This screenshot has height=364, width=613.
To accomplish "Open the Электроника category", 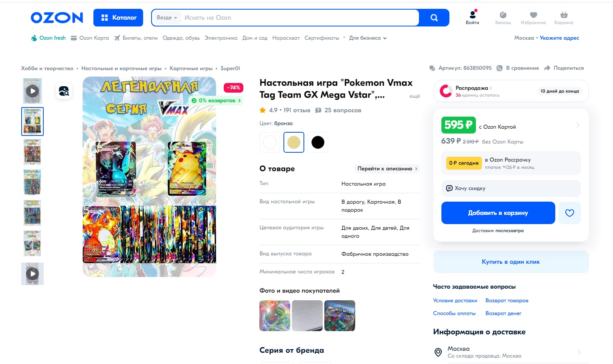I will (221, 38).
